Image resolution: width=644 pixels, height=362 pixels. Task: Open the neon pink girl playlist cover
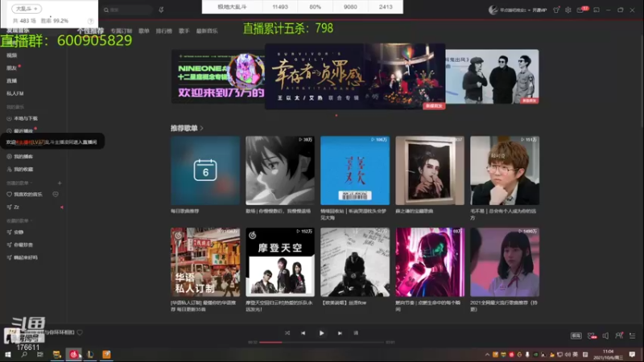pos(430,262)
